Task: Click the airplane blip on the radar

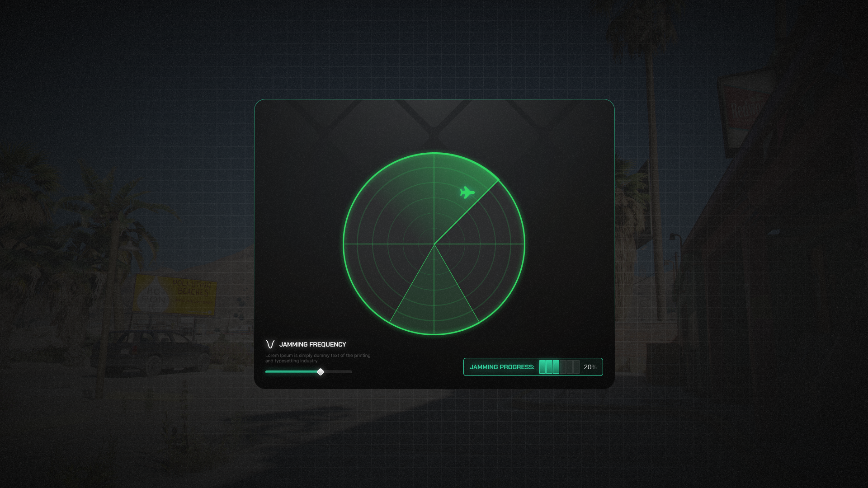Action: (467, 192)
